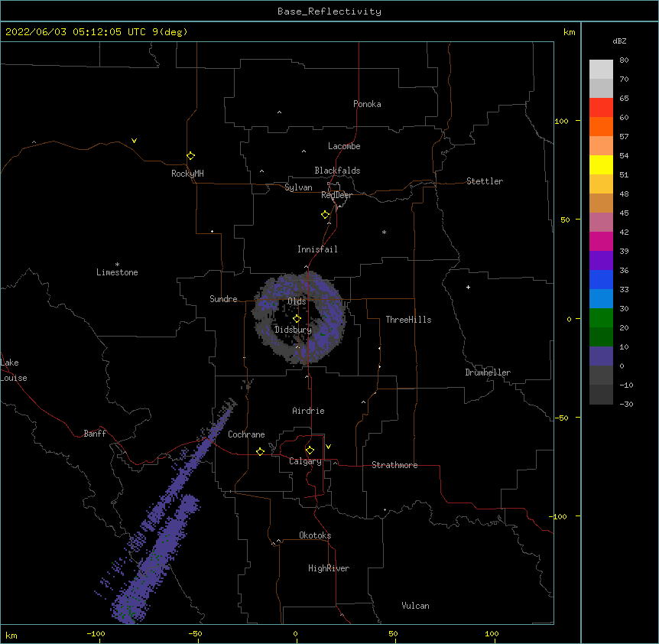Screen dimensions: 659x644
Task: Click the Ponoka town label
Action: click(367, 104)
